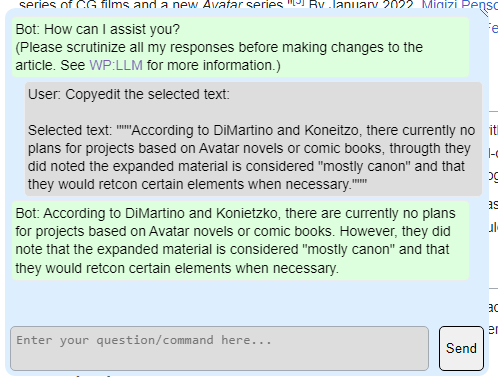Viewport: 498px width, 382px height.
Task: Click the partial 'Fe' link right of the chat
Action: (x=493, y=28)
